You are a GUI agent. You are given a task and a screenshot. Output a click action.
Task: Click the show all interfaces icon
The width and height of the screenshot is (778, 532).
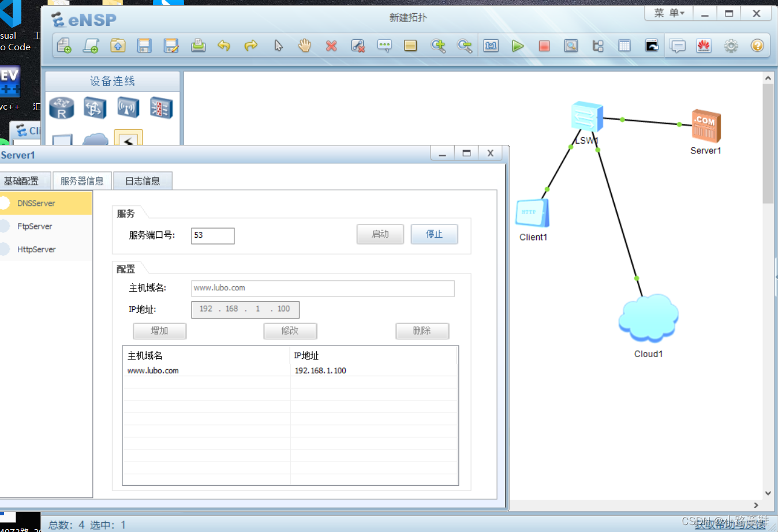598,46
